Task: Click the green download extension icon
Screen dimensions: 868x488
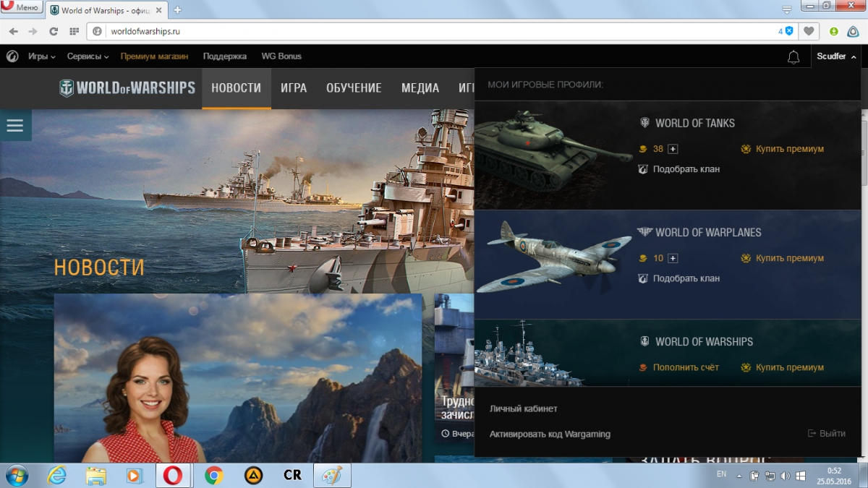Action: tap(834, 31)
